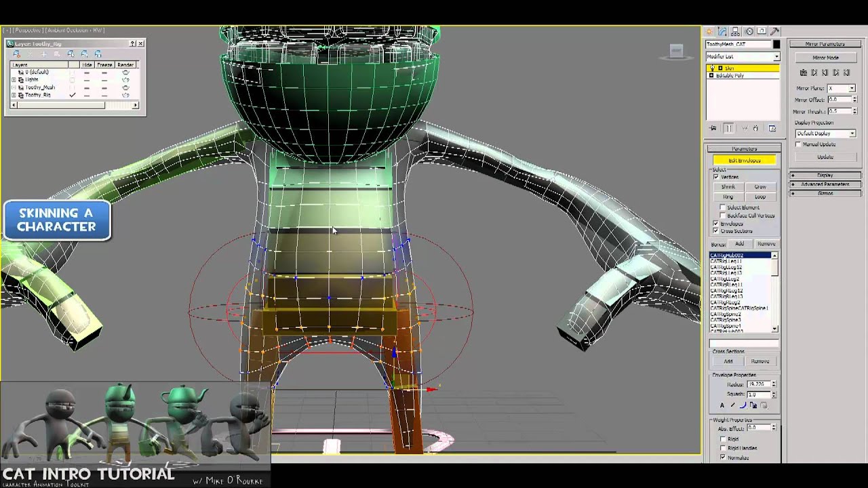The image size is (868, 488).
Task: Click the bones list scroll down arrow
Action: pos(774,329)
